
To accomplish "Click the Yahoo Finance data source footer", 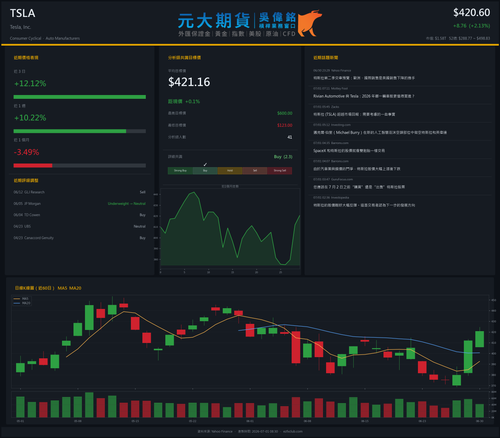I will point(215,431).
